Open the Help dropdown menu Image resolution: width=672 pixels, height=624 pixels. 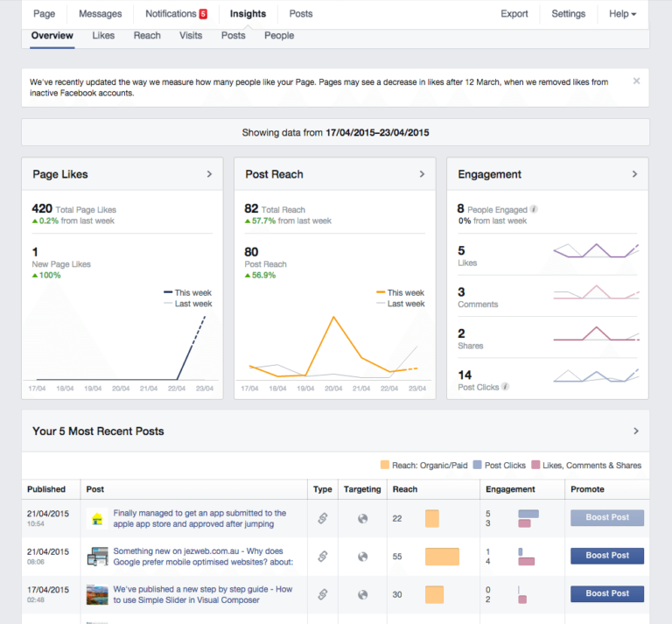pos(622,14)
